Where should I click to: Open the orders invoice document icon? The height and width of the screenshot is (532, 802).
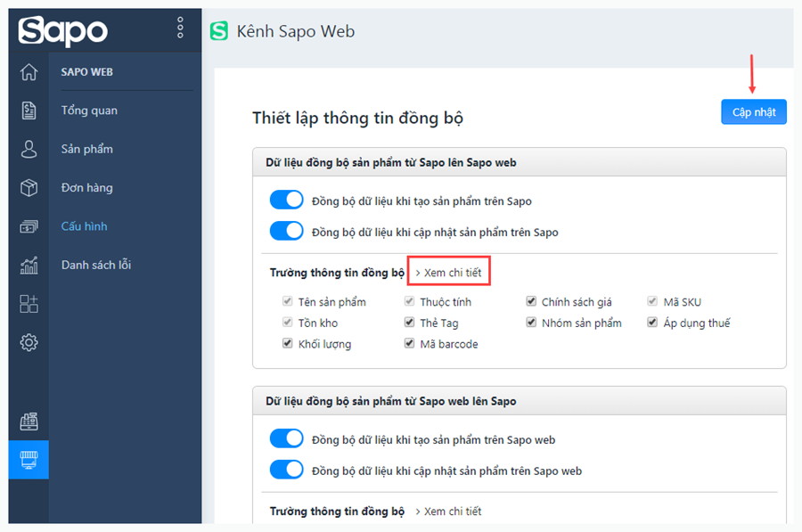point(29,110)
